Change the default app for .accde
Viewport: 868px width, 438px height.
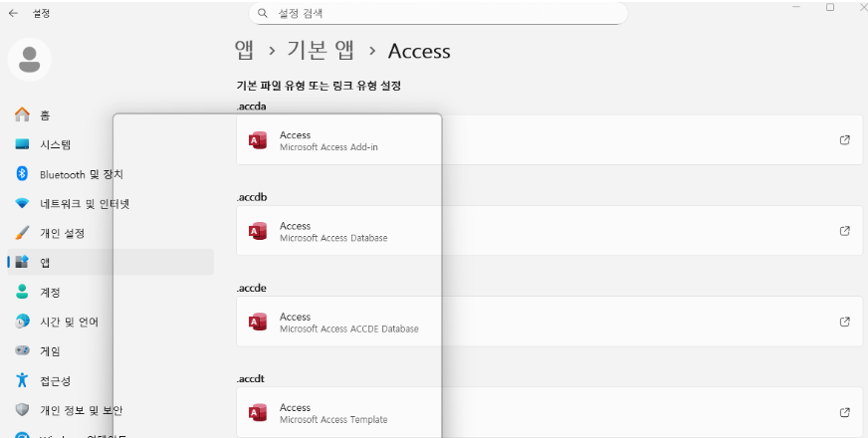(x=549, y=322)
